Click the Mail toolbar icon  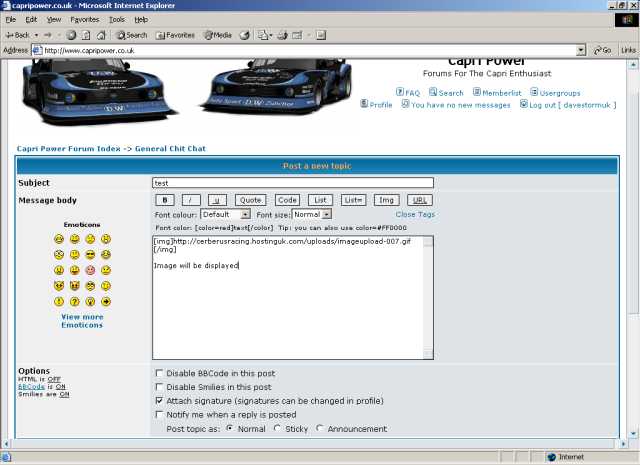[263, 35]
